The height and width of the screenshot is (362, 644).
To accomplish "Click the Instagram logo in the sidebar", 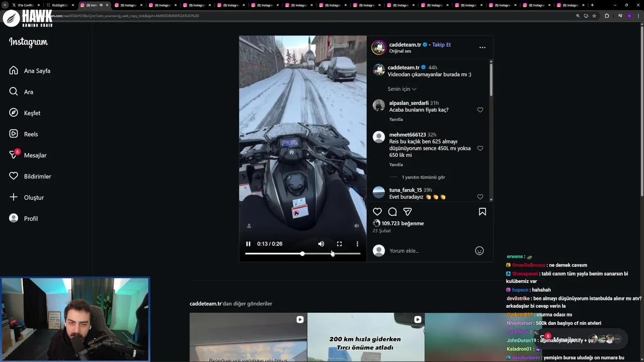I will pos(28,42).
